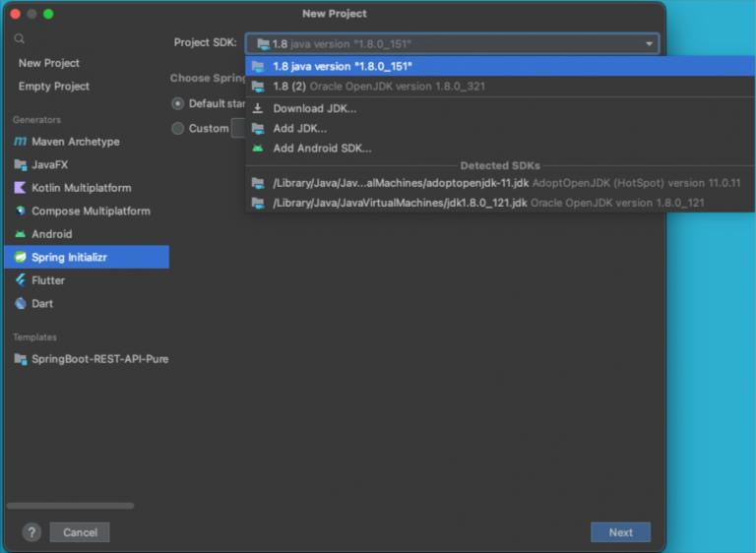Click the Dart logo icon
756x553 pixels.
coord(21,303)
